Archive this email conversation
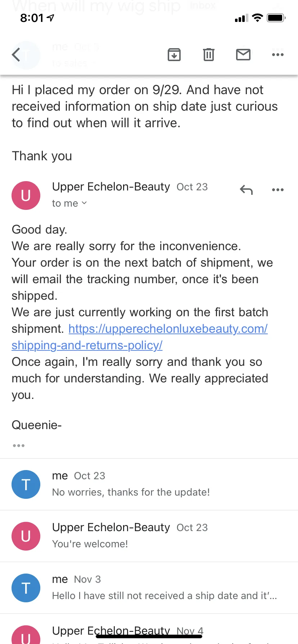The width and height of the screenshot is (298, 644). click(x=174, y=55)
